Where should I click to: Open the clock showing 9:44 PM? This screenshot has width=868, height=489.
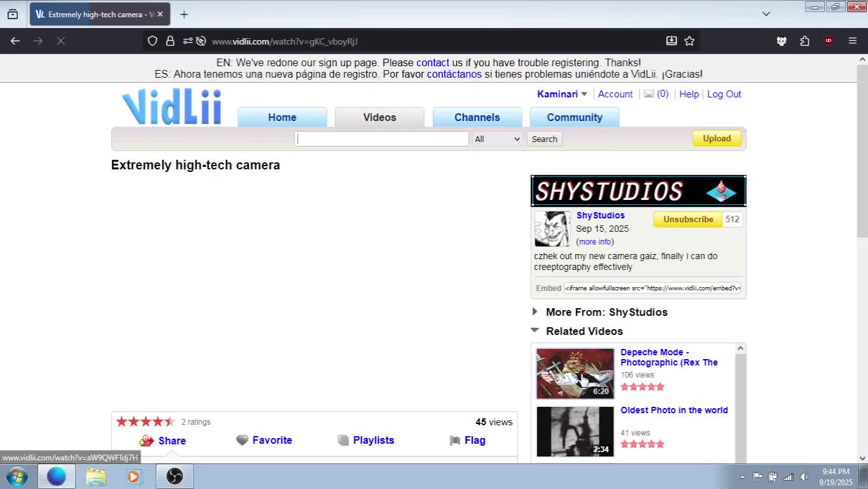point(836,477)
